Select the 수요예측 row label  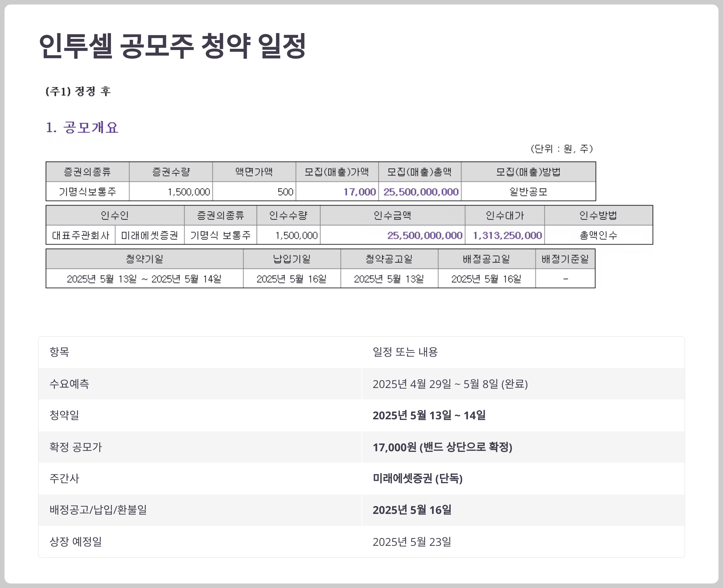point(69,384)
